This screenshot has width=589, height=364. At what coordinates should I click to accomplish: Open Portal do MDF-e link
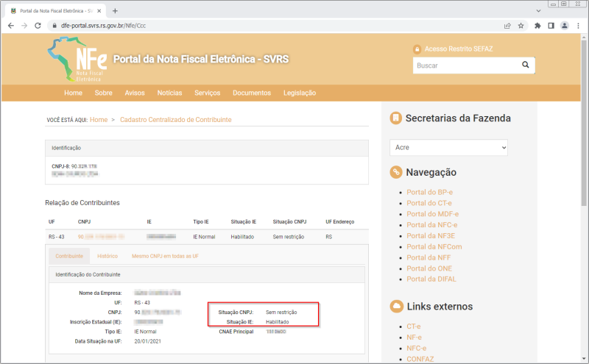coord(432,214)
